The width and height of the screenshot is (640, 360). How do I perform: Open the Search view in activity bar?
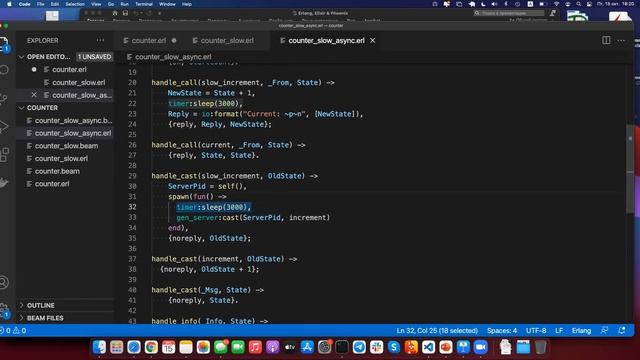pyautogui.click(x=4, y=70)
